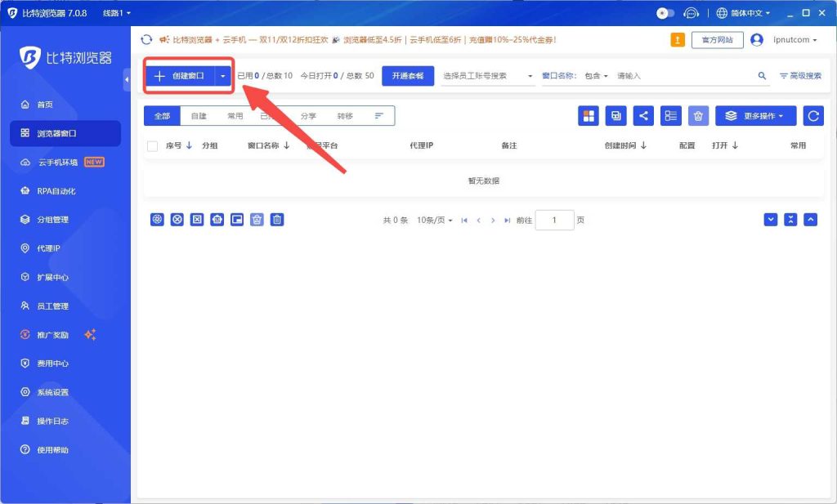Image resolution: width=837 pixels, height=504 pixels.
Task: Click the share icon button
Action: (643, 116)
